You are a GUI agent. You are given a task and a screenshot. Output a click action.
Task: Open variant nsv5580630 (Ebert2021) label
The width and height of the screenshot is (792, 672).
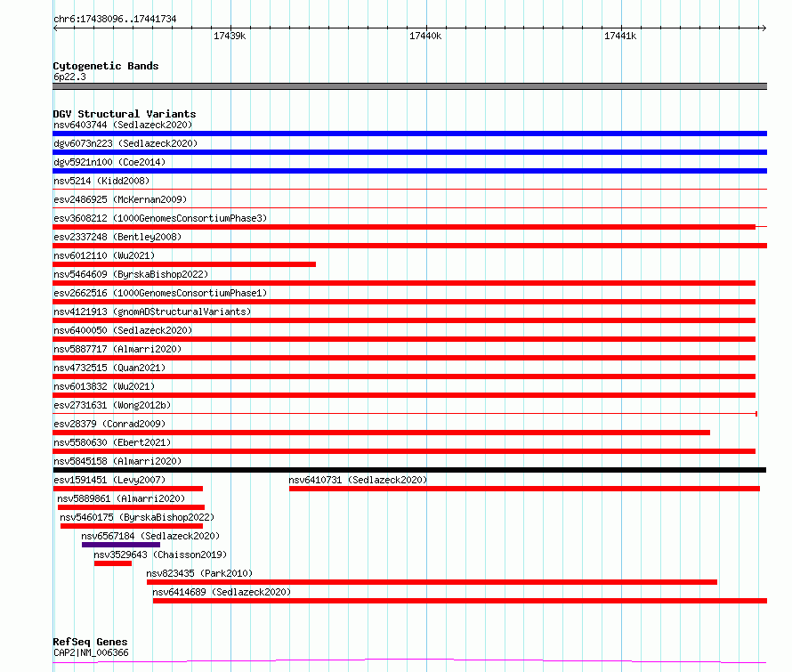[x=112, y=442]
